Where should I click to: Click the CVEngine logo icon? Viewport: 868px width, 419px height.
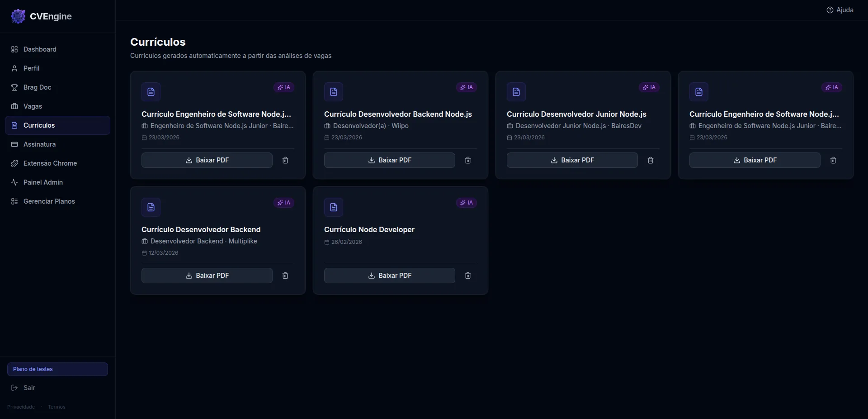point(18,16)
